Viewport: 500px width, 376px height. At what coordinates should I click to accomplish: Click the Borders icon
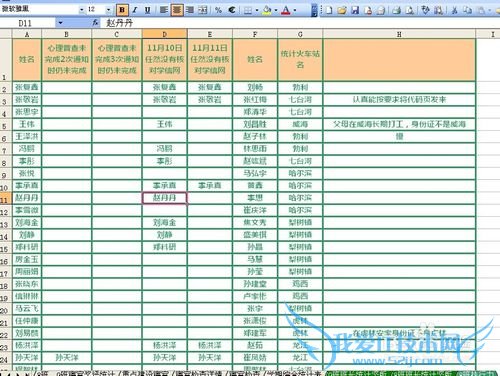pyautogui.click(x=248, y=10)
